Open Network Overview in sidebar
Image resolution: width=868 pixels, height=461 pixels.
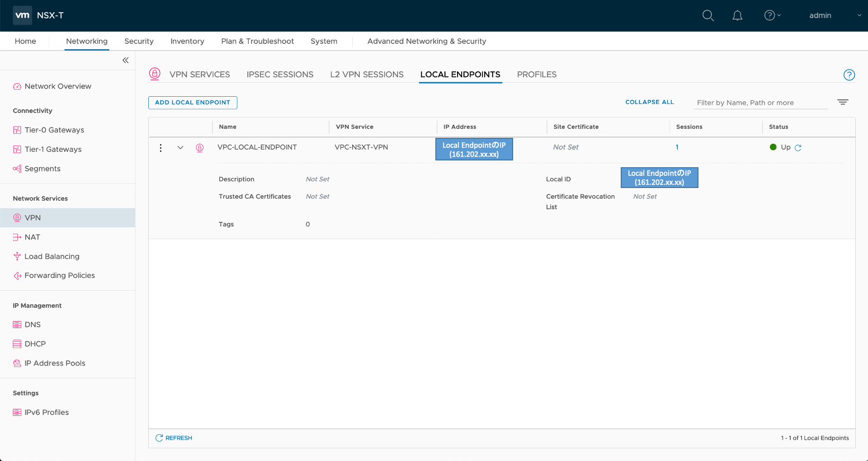(58, 86)
